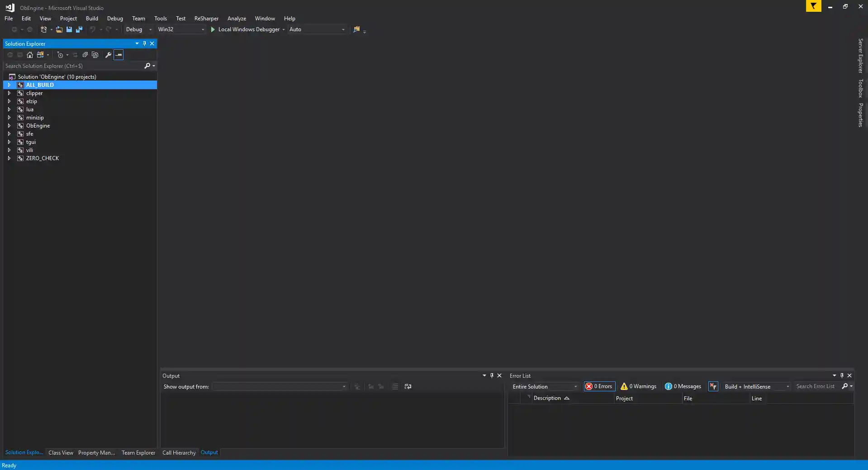This screenshot has width=868, height=470.
Task: Click the Search Solution Explorer field
Action: (x=72, y=66)
